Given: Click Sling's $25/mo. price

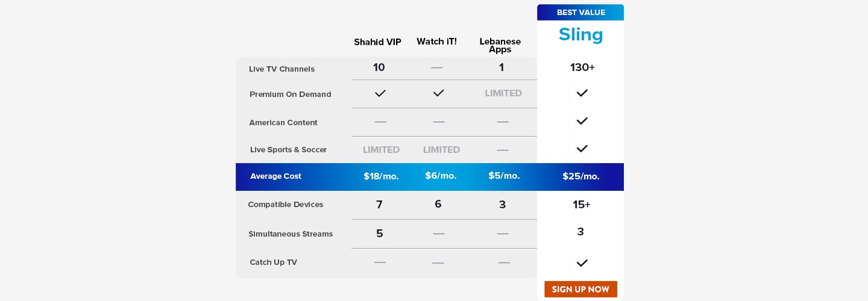Looking at the screenshot, I should click(580, 176).
